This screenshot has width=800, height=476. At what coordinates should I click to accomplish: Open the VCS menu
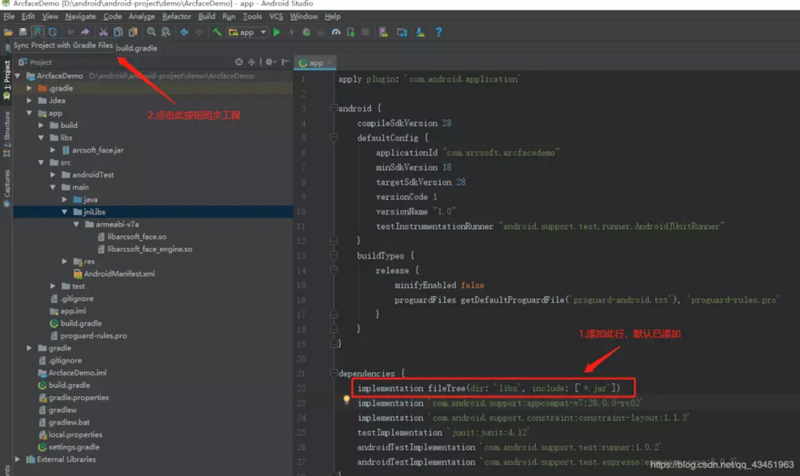coord(276,16)
